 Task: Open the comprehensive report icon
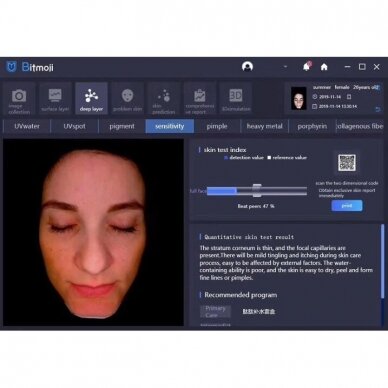point(200,99)
